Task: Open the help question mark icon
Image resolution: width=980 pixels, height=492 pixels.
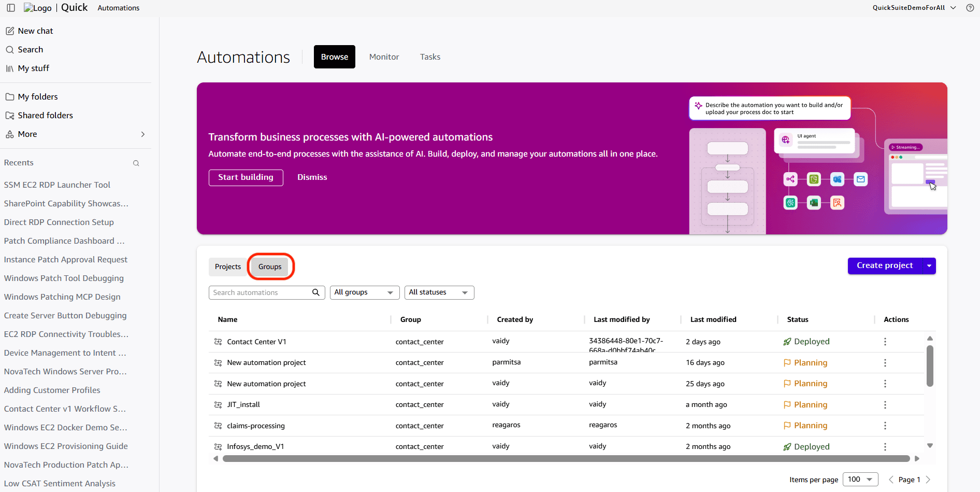Action: tap(970, 8)
